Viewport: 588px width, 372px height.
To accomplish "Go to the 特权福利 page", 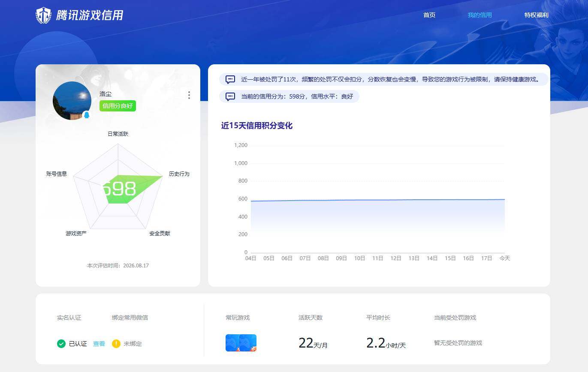I will (536, 15).
